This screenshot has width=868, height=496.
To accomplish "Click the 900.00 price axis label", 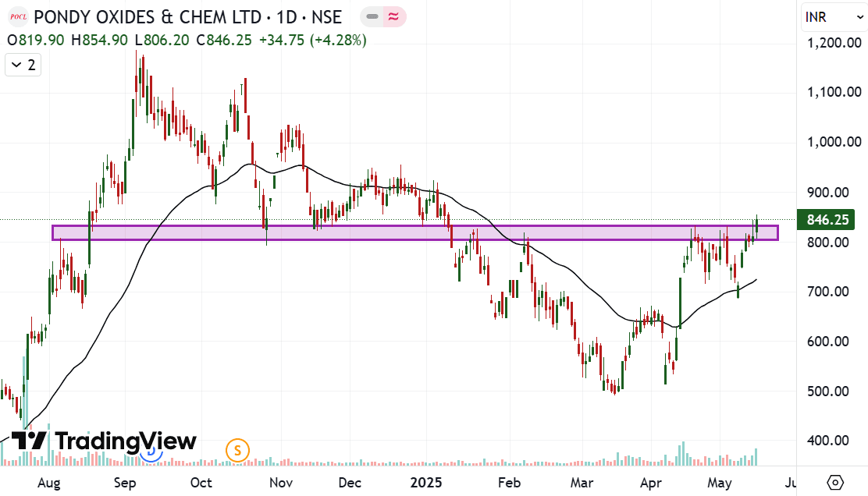I will [x=827, y=193].
